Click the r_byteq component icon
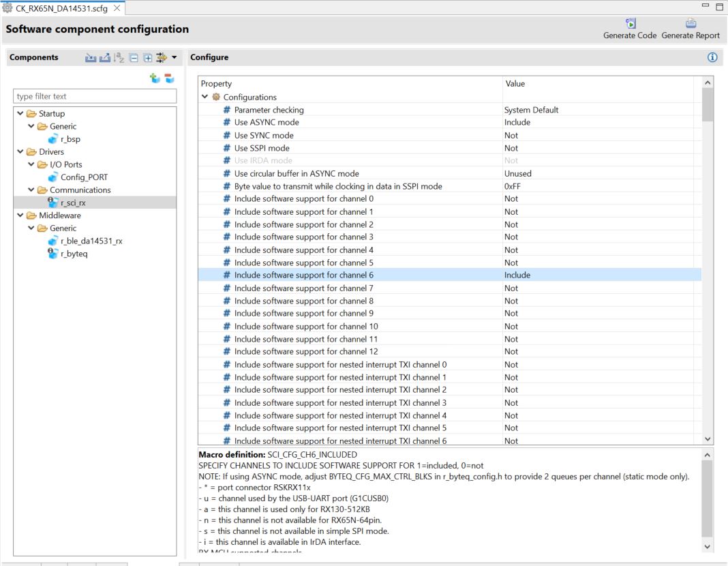This screenshot has height=566, width=728. (53, 254)
